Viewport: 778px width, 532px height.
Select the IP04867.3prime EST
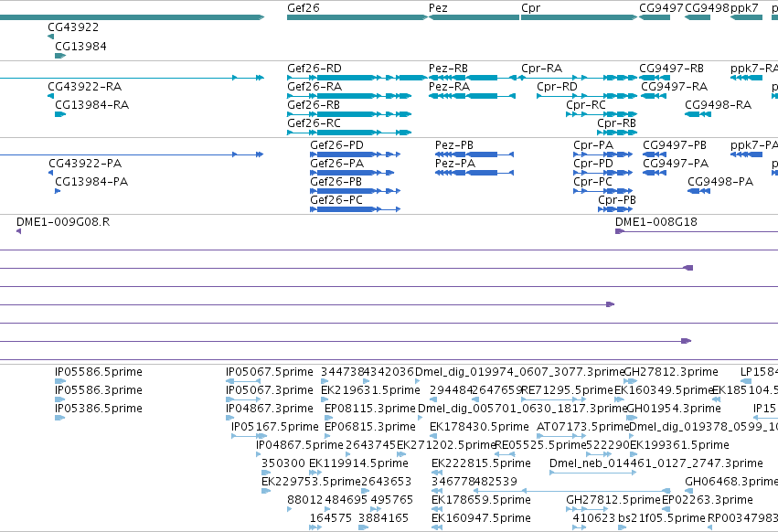click(230, 418)
